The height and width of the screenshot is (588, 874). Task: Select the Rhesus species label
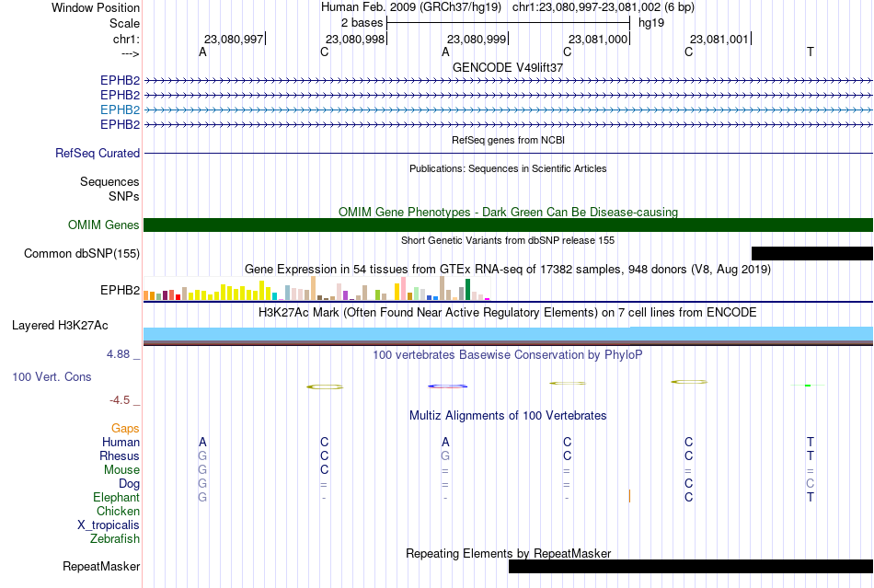pos(120,455)
